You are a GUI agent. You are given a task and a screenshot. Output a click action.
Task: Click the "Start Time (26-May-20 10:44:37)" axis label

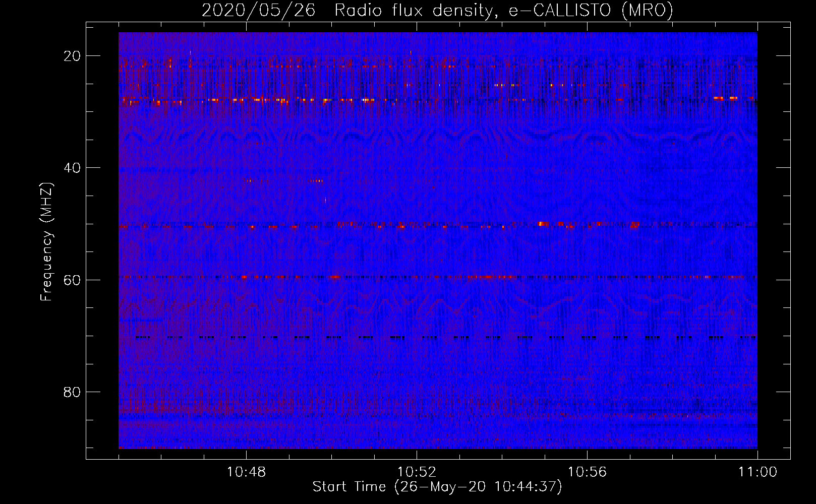pos(437,487)
